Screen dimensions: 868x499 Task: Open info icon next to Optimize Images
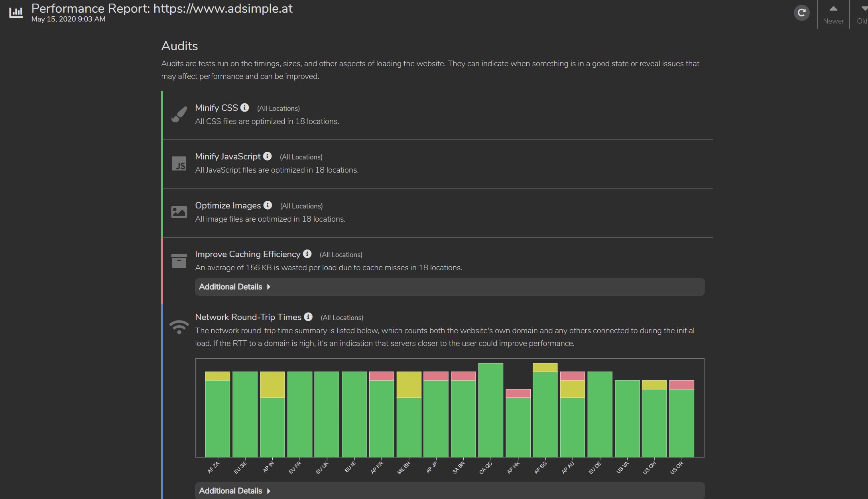(268, 205)
